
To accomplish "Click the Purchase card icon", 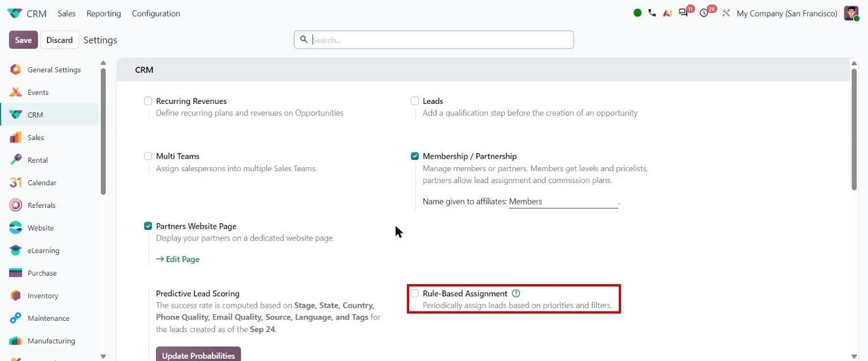I will 16,273.
